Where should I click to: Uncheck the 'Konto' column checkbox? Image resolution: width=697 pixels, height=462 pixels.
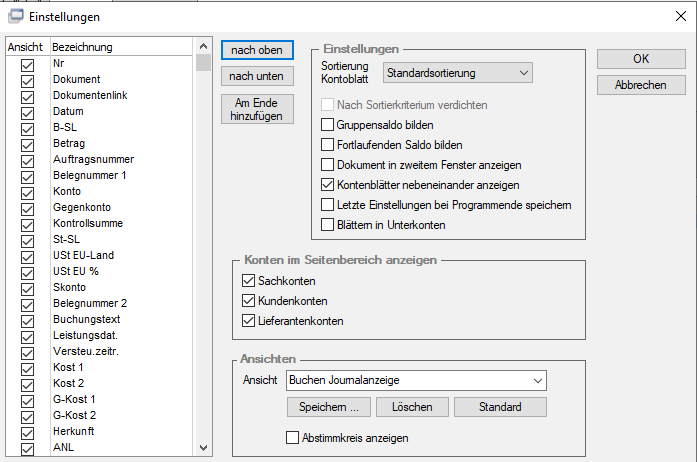(28, 193)
